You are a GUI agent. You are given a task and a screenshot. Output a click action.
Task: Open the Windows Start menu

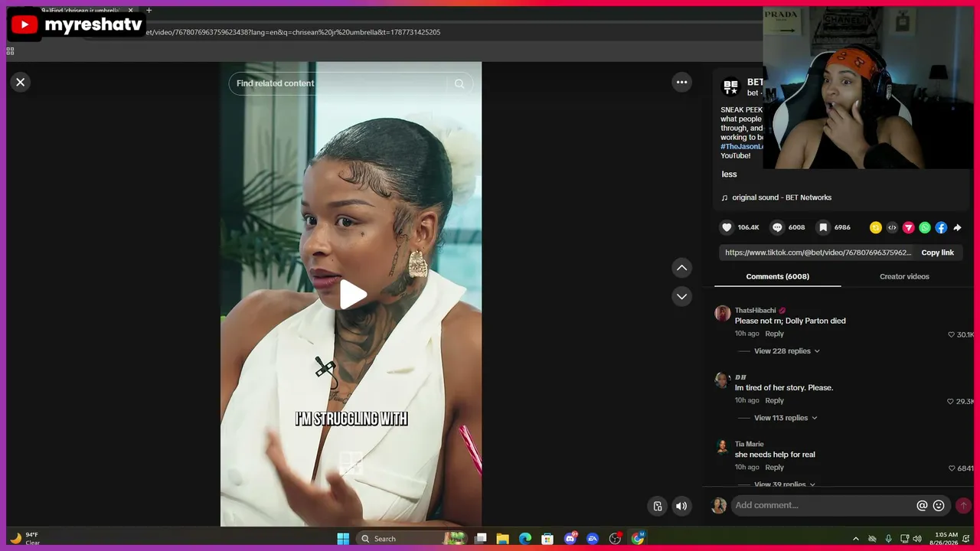pyautogui.click(x=343, y=539)
